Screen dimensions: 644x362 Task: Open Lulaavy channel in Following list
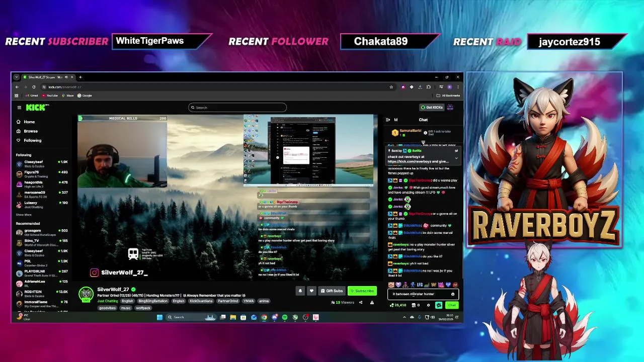43,204
